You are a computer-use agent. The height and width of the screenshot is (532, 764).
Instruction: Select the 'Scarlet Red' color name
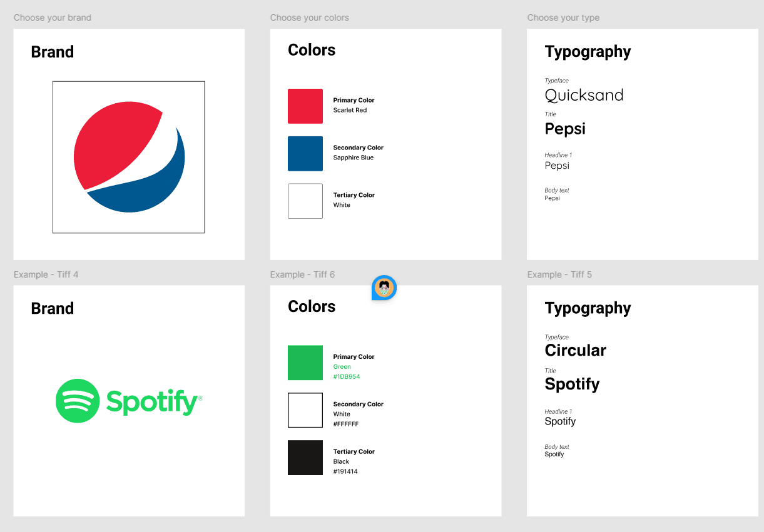(x=350, y=110)
